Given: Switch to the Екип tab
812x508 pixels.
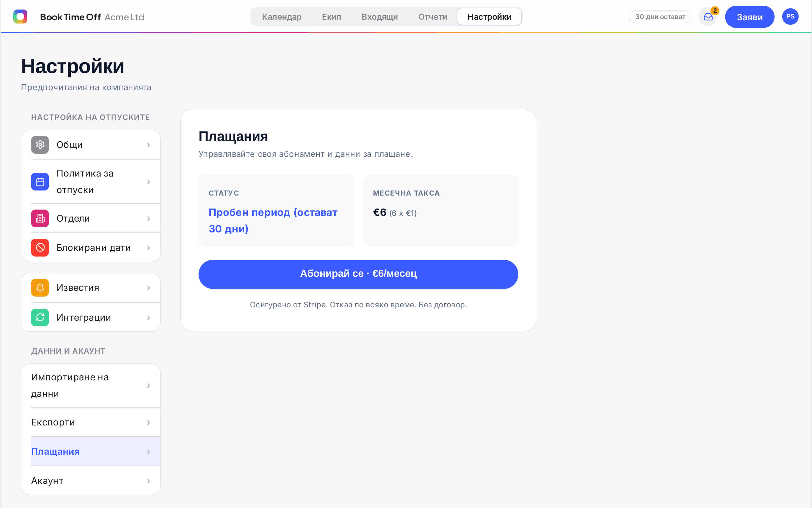Looking at the screenshot, I should coord(331,17).
